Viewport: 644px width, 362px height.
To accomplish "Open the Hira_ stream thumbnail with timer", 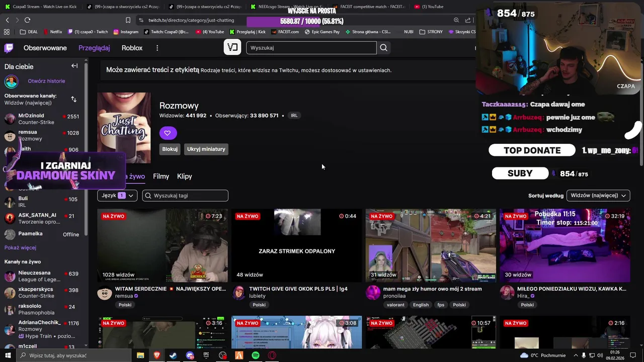I will (565, 245).
